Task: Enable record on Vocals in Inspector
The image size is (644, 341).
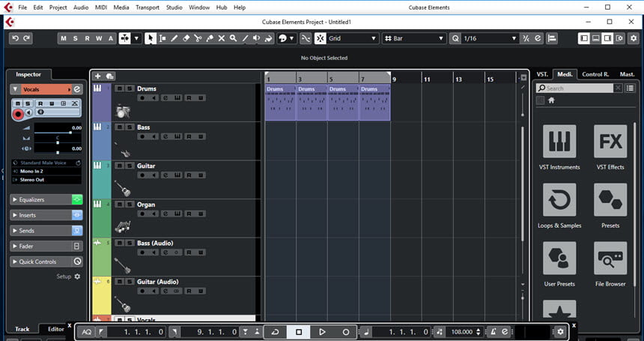Action: [x=18, y=114]
